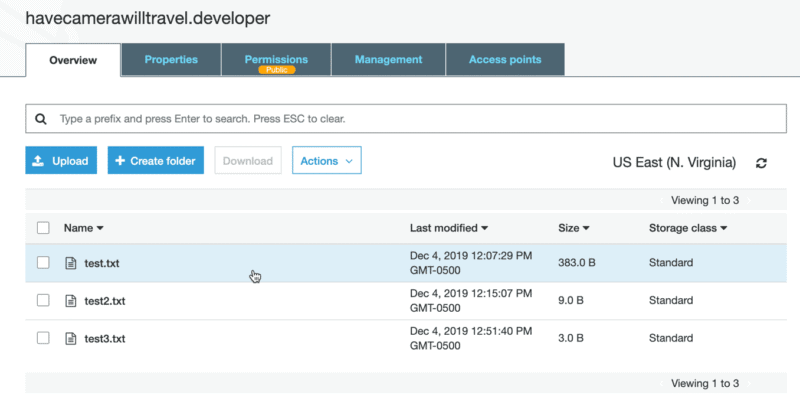Click the Dec 4, 2019 12:07:29 PM timestamp
This screenshot has height=411, width=800.
pos(471,263)
